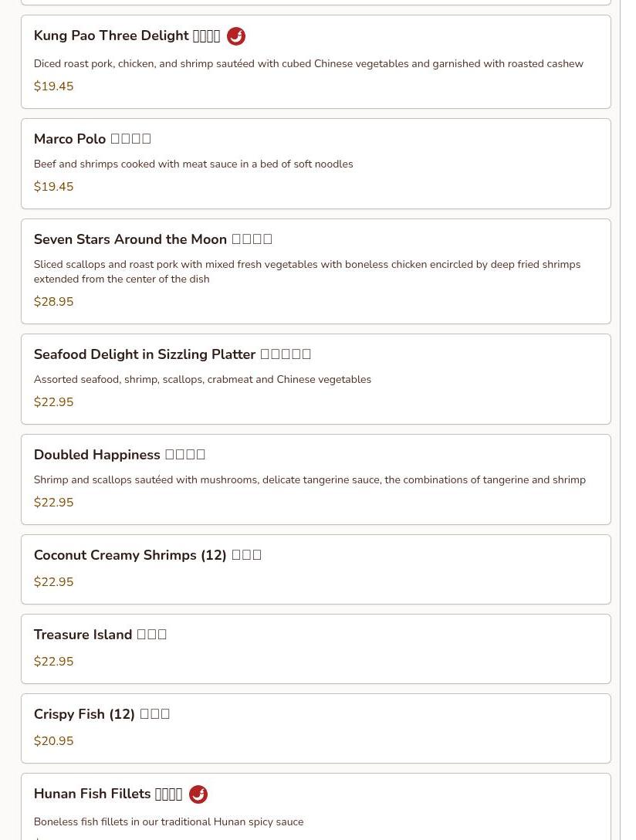Open the Kung Pao Three Delight dish title
This screenshot has height=840, width=636.
coord(127,36)
